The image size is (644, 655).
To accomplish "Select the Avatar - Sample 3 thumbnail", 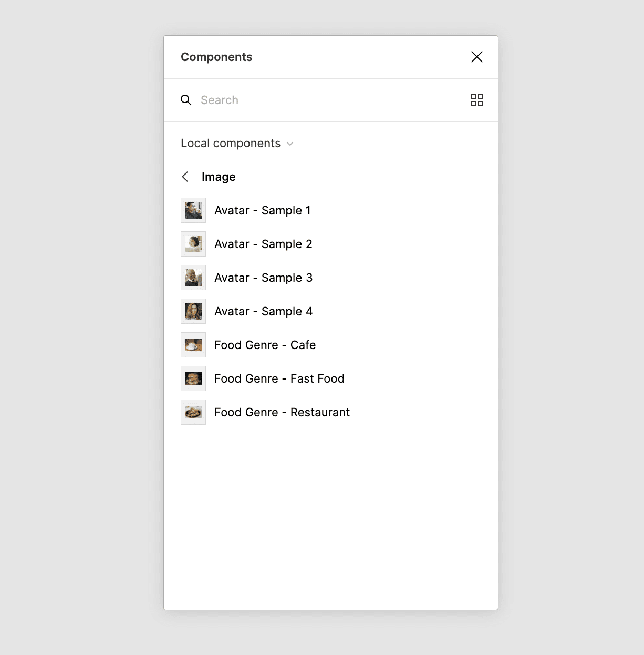I will coord(193,278).
